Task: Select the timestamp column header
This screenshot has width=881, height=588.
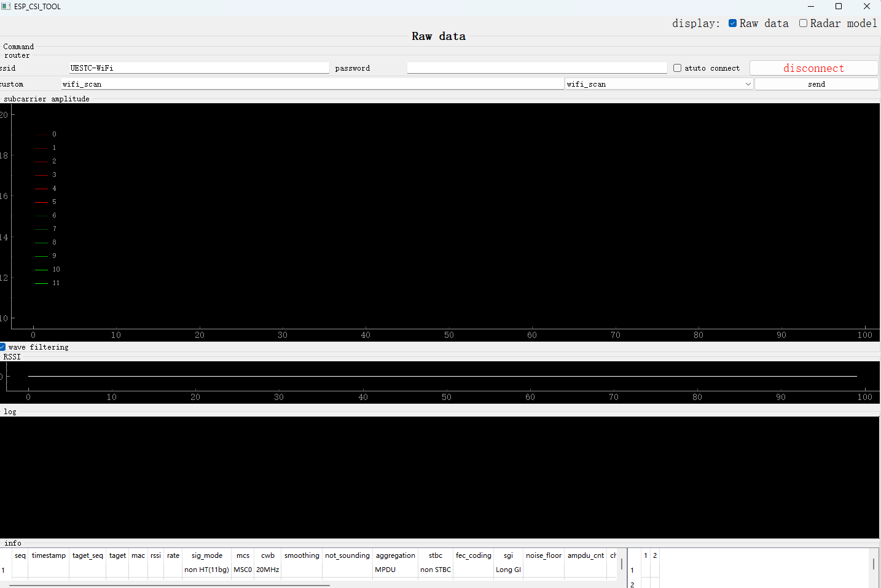Action: point(49,555)
